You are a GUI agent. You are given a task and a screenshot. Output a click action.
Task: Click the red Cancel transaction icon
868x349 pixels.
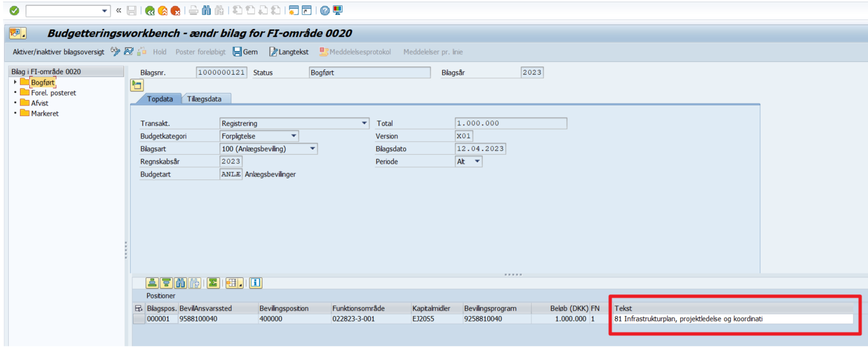tap(175, 11)
